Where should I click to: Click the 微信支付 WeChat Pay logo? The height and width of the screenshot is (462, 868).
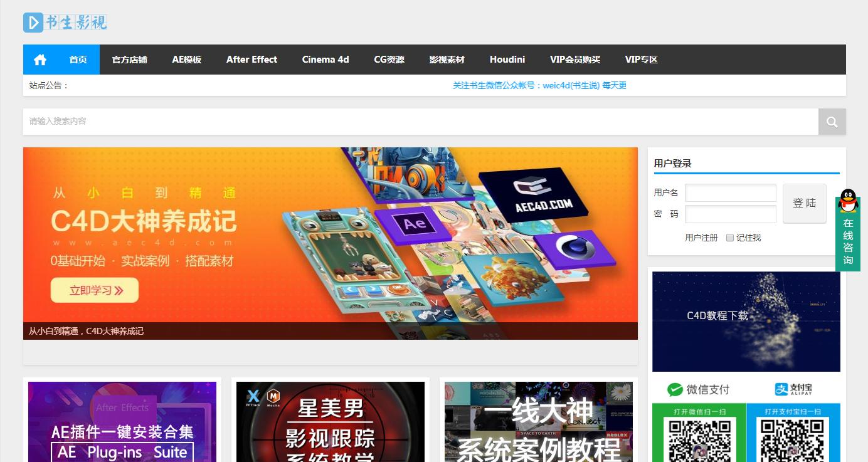(x=698, y=389)
